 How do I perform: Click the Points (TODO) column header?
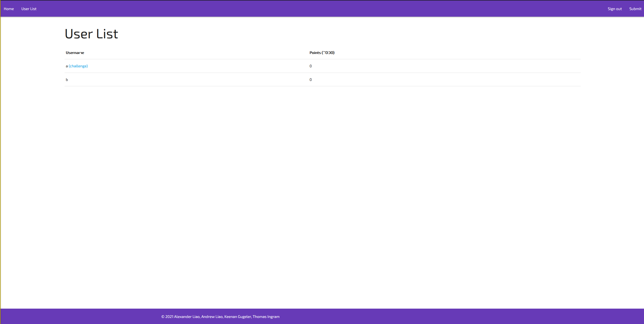(322, 53)
